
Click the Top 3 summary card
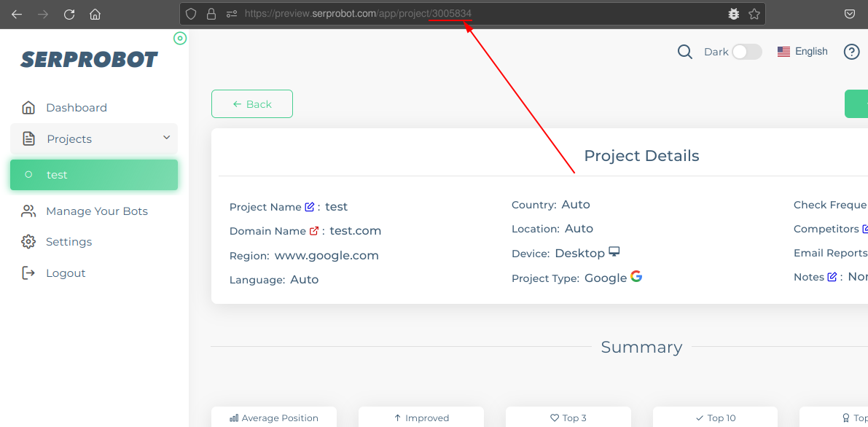click(568, 417)
